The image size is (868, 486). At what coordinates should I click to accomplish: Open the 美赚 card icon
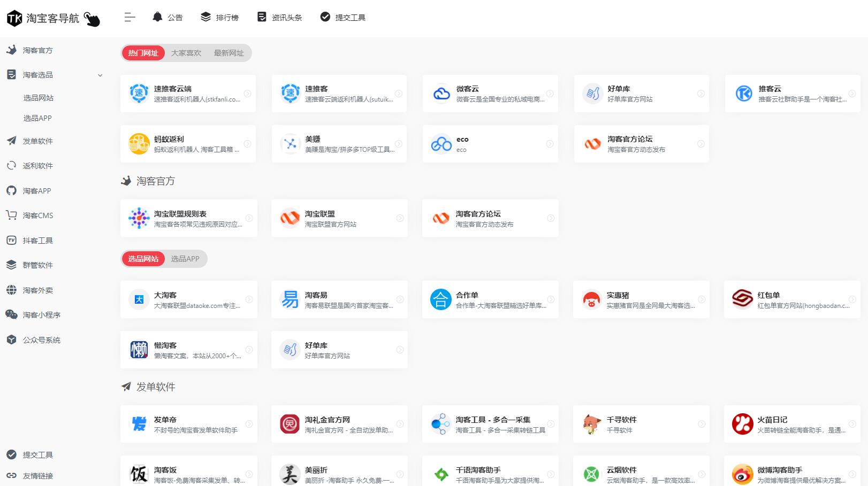coord(290,144)
